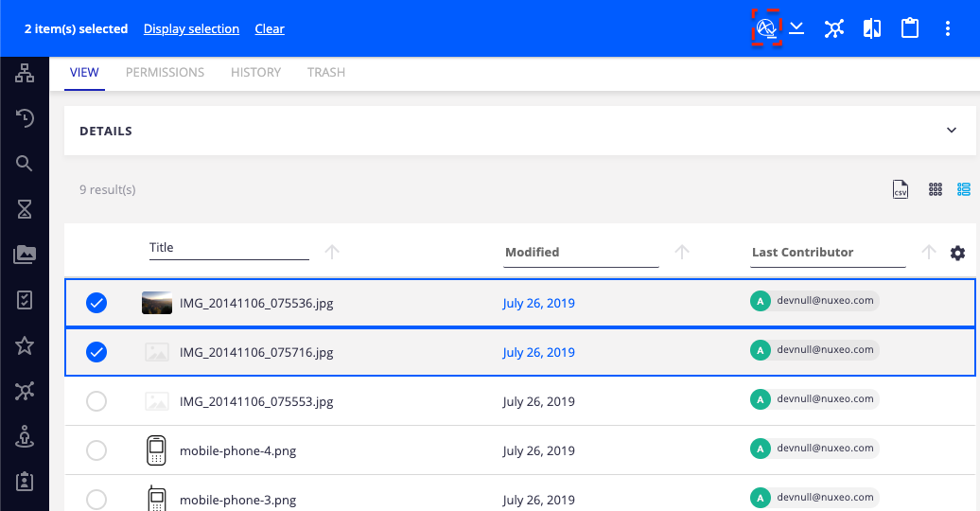Open the TRASH tab

coord(326,73)
